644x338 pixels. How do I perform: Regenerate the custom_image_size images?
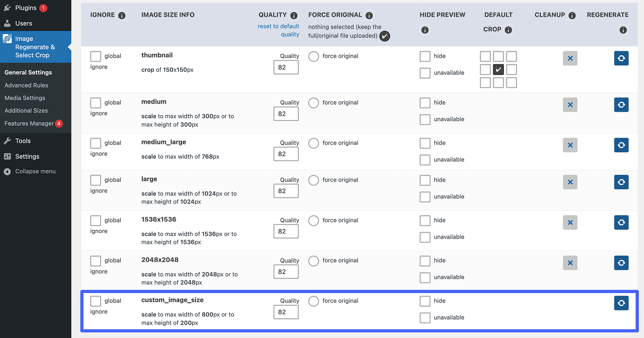[x=621, y=303]
